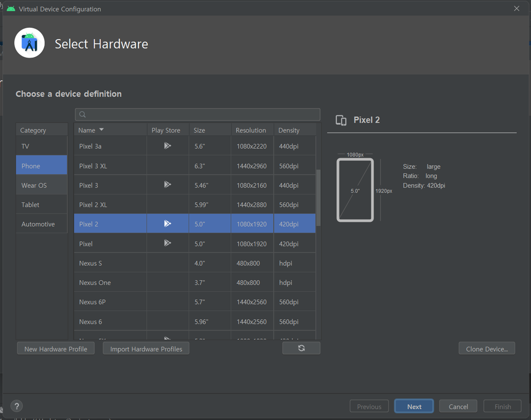Select the Tablet category
Image resolution: width=531 pixels, height=420 pixels.
[41, 204]
